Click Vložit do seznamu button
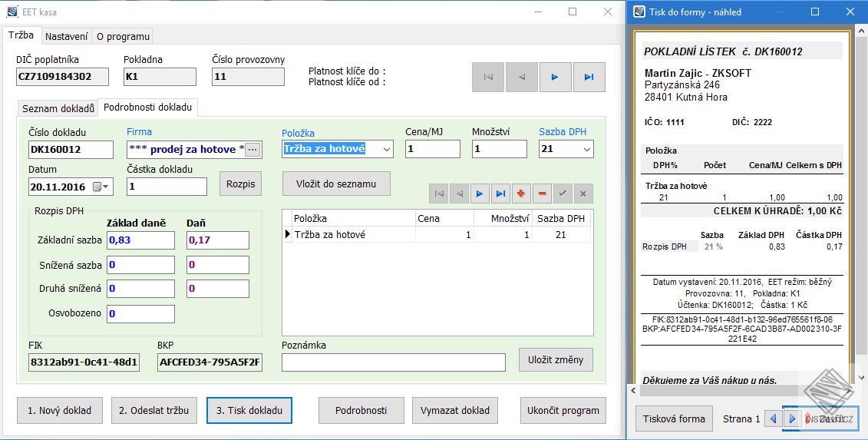 pyautogui.click(x=337, y=184)
